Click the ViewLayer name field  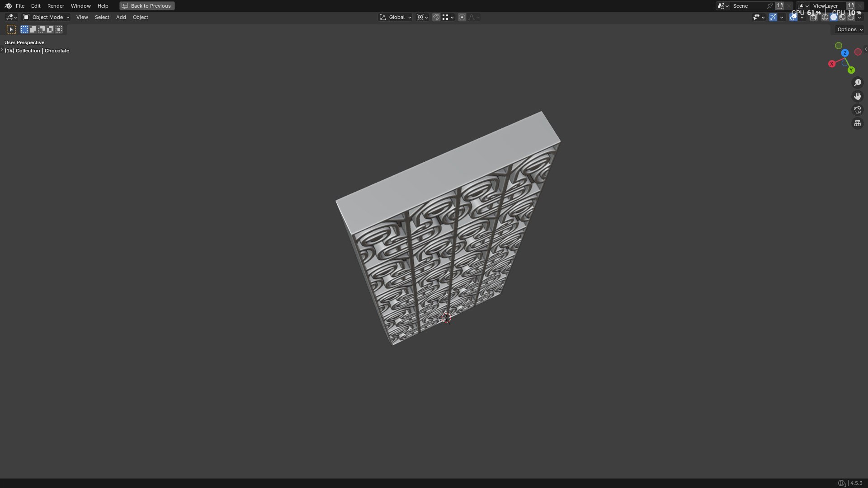pos(828,6)
